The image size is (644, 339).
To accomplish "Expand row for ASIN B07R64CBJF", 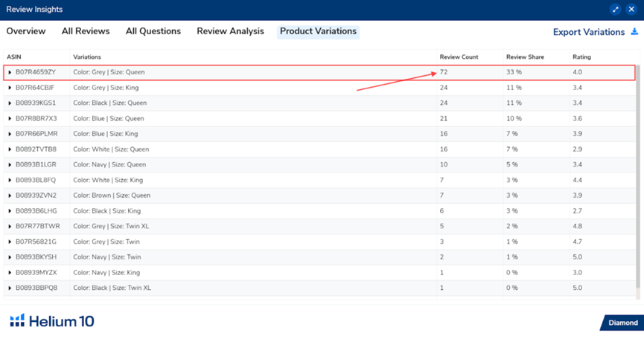I will pos(10,88).
